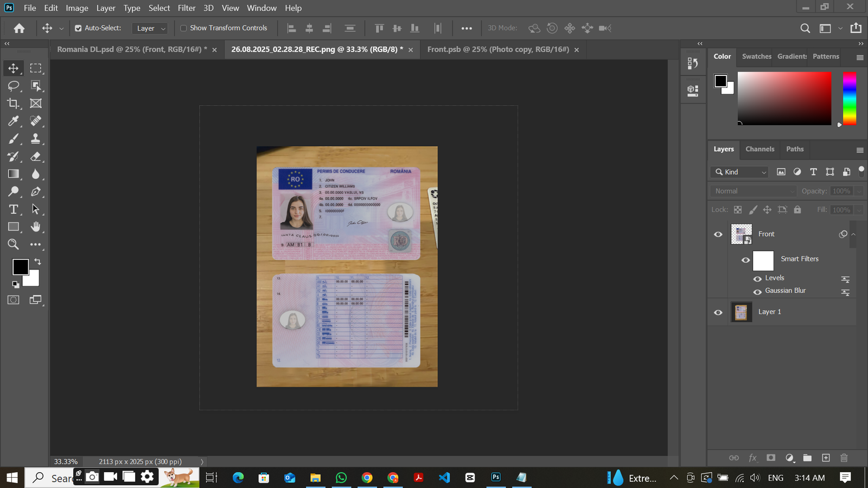
Task: Open the History panel icon
Action: 693,63
